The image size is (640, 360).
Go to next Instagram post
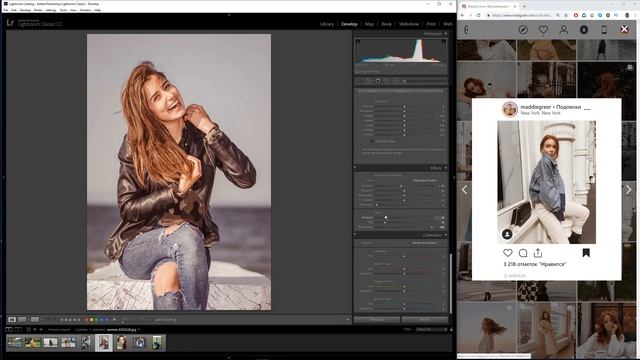tap(629, 189)
